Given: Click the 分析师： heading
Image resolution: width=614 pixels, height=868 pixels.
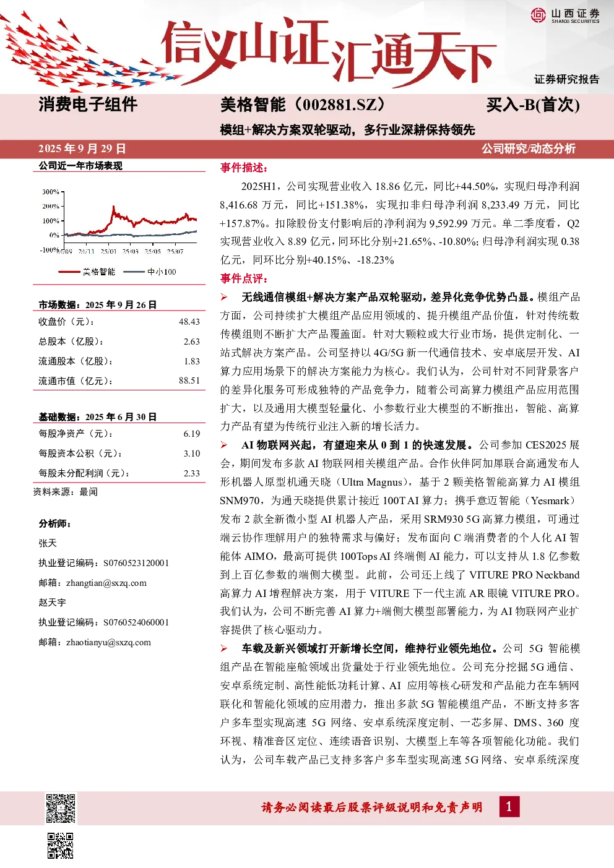Looking at the screenshot, I should pos(55,523).
